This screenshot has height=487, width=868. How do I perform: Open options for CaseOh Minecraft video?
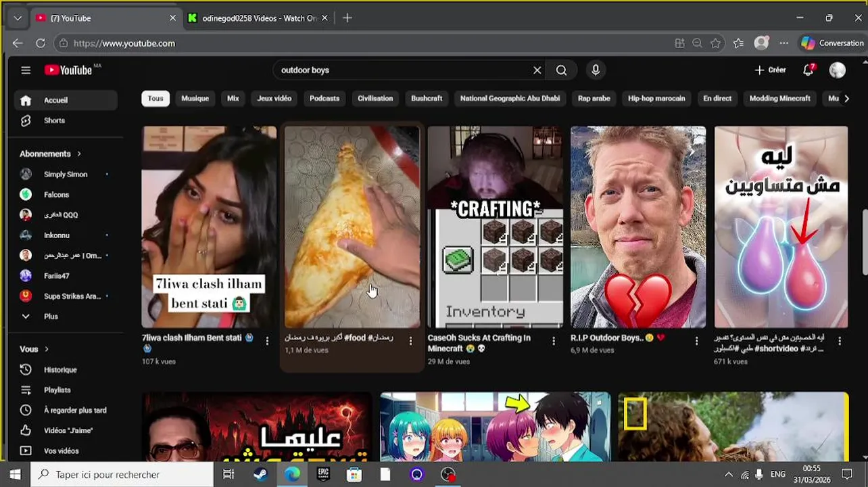point(554,341)
